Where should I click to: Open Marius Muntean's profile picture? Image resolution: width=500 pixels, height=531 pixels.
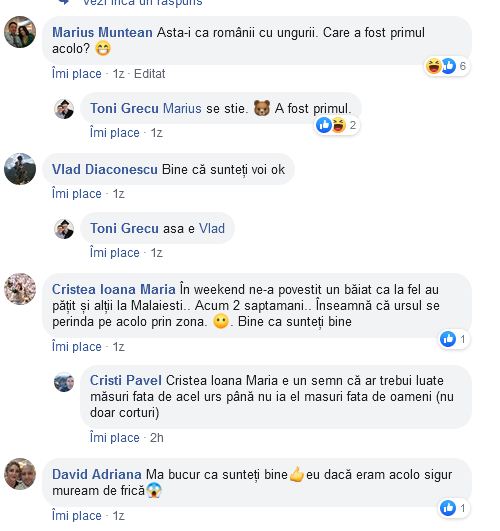[20, 32]
